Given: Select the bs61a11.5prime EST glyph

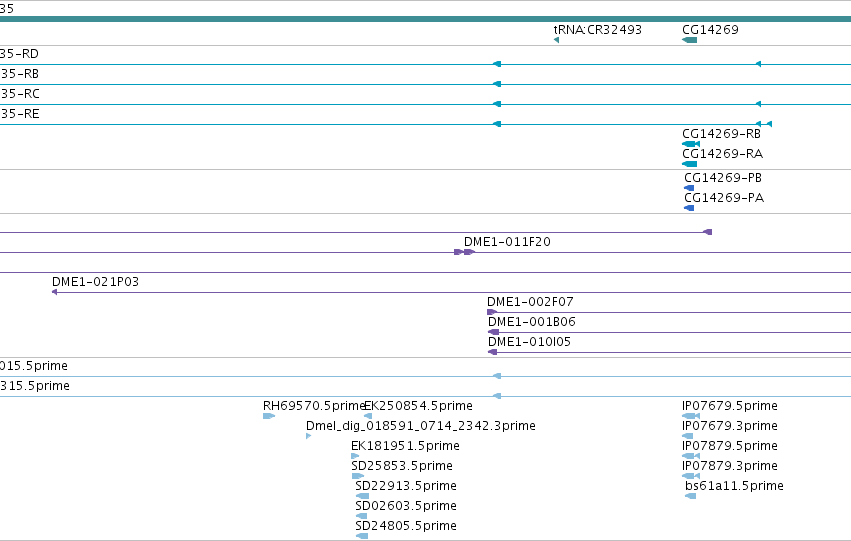Looking at the screenshot, I should 690,497.
